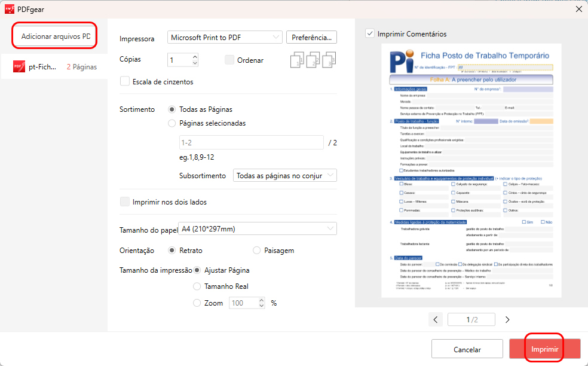Click the PDFgear logo in the title bar
Image resolution: width=588 pixels, height=366 pixels.
(10, 9)
